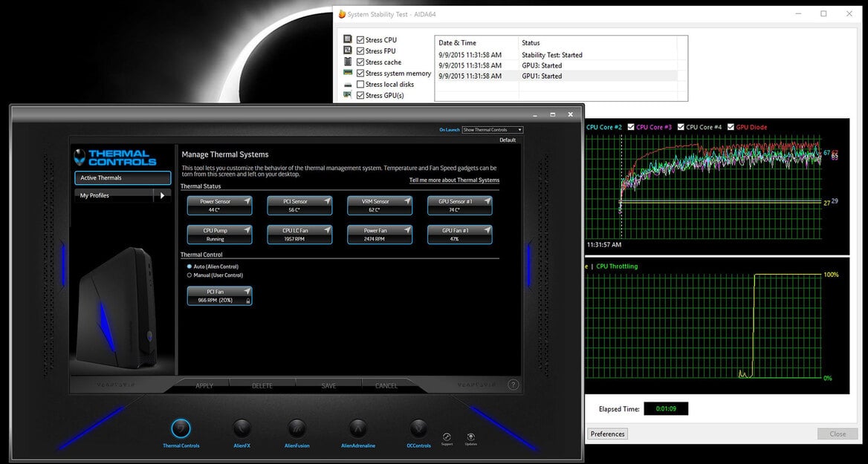
Task: Click the Stress system memory RAM icon
Action: [348, 73]
